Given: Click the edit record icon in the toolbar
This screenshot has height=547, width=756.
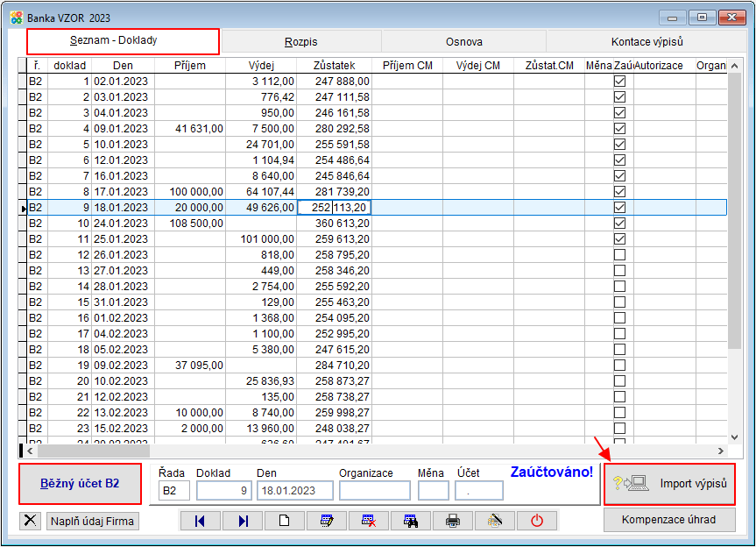Looking at the screenshot, I should click(x=327, y=521).
